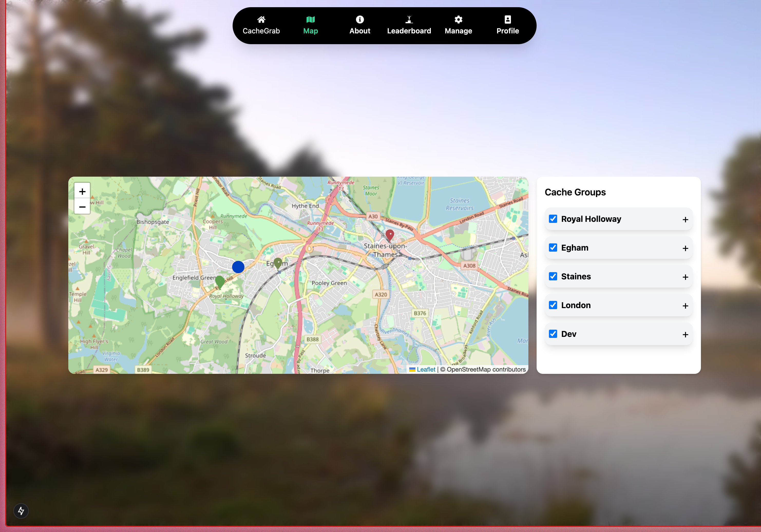Expand the Royal Holloway group
This screenshot has height=532, width=761.
click(x=685, y=220)
